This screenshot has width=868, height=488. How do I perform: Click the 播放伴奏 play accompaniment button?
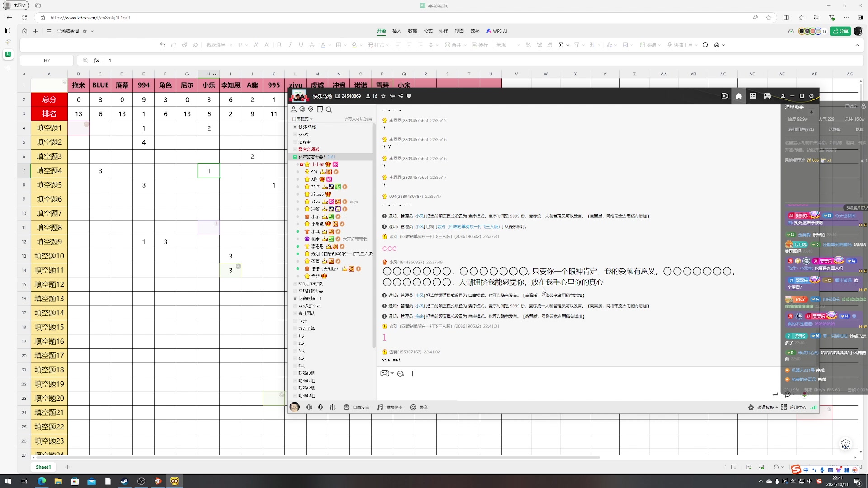(x=390, y=408)
